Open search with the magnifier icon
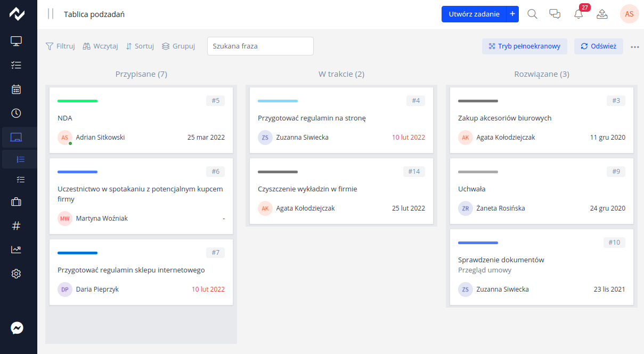The height and width of the screenshot is (354, 644). (x=532, y=14)
